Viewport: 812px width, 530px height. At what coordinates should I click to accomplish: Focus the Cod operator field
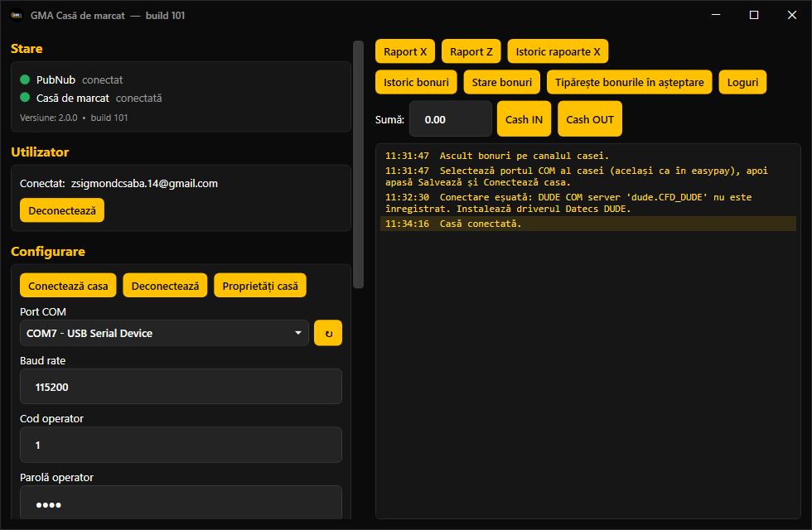[181, 445]
